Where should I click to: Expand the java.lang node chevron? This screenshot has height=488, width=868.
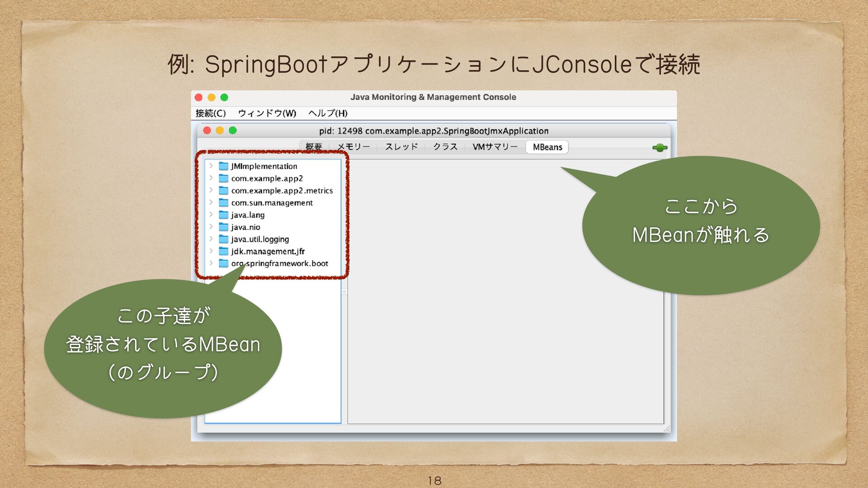[x=211, y=215]
